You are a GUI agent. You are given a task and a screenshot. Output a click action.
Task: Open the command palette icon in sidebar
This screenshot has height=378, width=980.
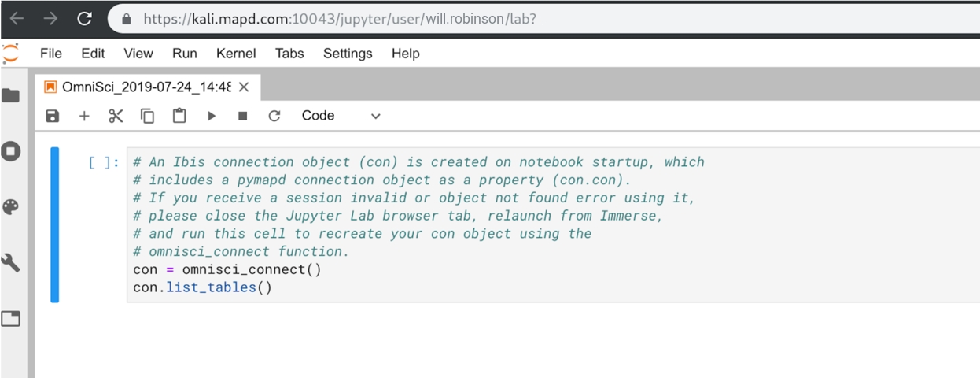[10, 207]
